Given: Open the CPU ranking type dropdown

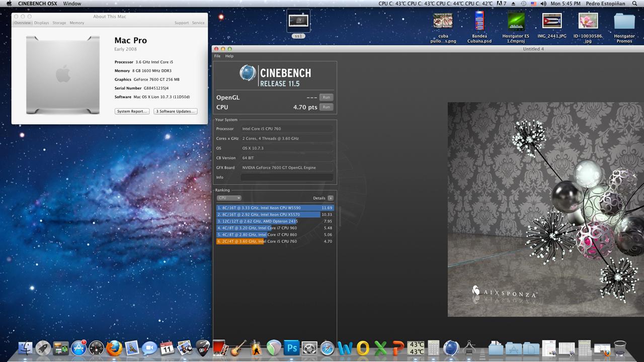Looking at the screenshot, I should coord(229,198).
